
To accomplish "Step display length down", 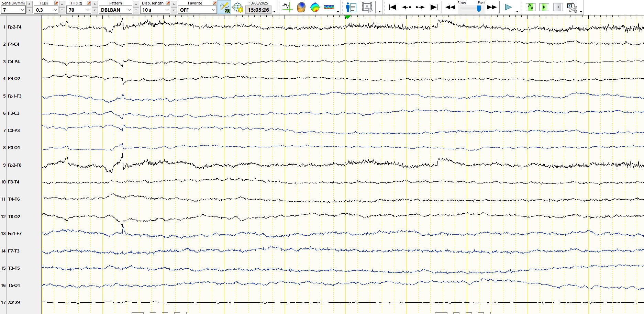I will (x=174, y=10).
